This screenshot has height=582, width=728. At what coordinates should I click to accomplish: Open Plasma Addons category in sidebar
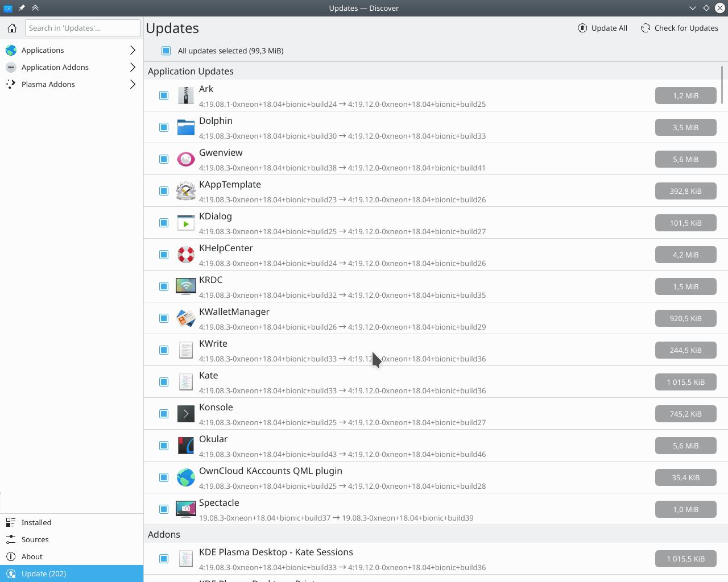pyautogui.click(x=72, y=84)
